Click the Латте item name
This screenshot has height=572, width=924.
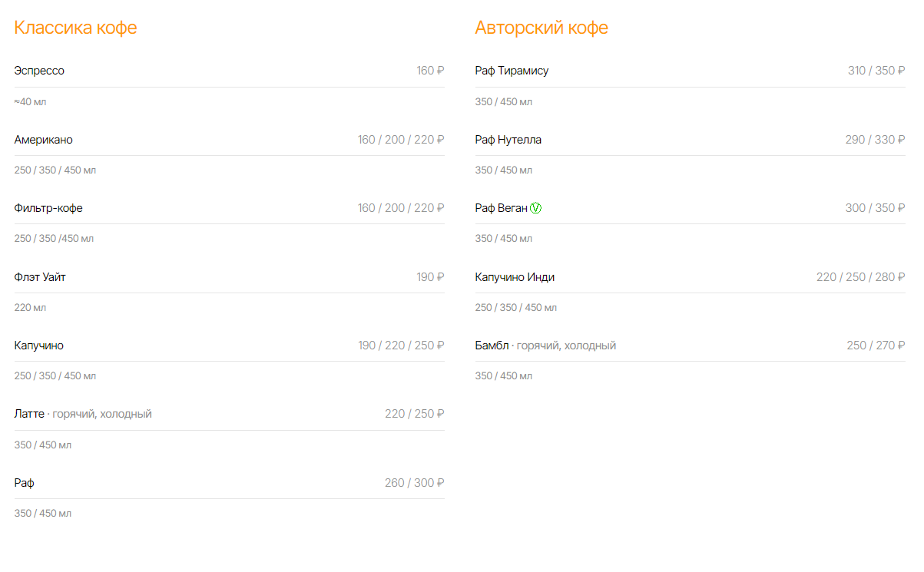[29, 414]
